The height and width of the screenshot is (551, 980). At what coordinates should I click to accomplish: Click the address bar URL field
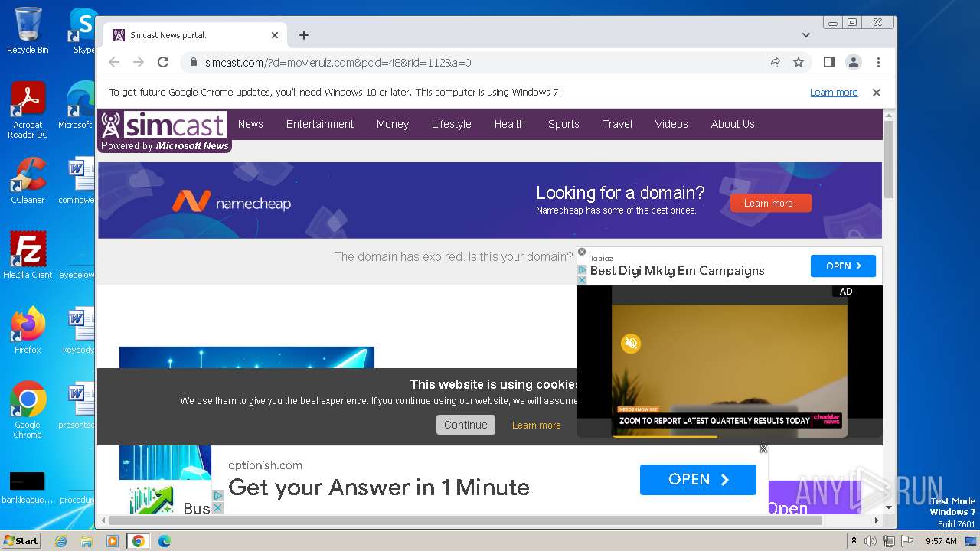tap(475, 63)
